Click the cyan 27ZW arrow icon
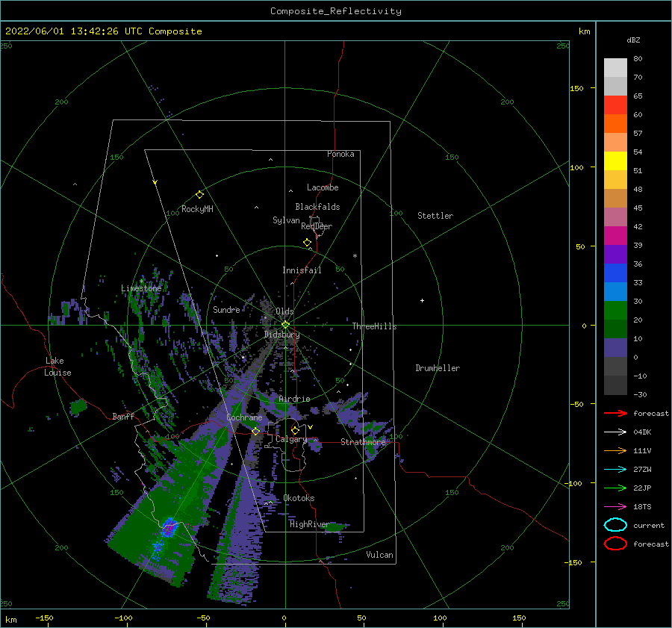This screenshot has width=672, height=628. click(615, 470)
